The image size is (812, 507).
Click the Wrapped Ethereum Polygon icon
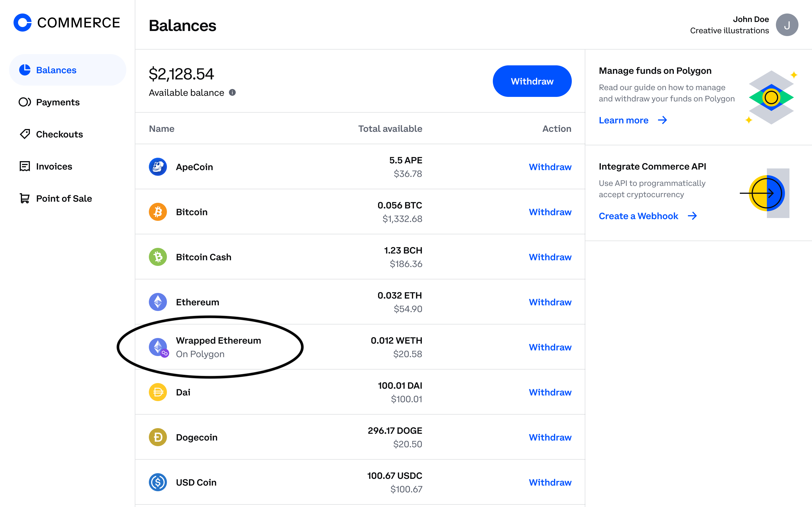pos(158,347)
